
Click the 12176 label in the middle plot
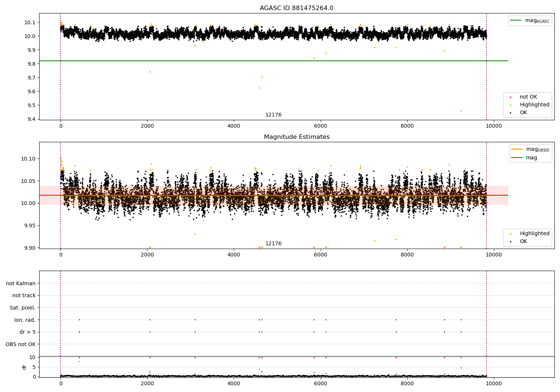coord(273,244)
